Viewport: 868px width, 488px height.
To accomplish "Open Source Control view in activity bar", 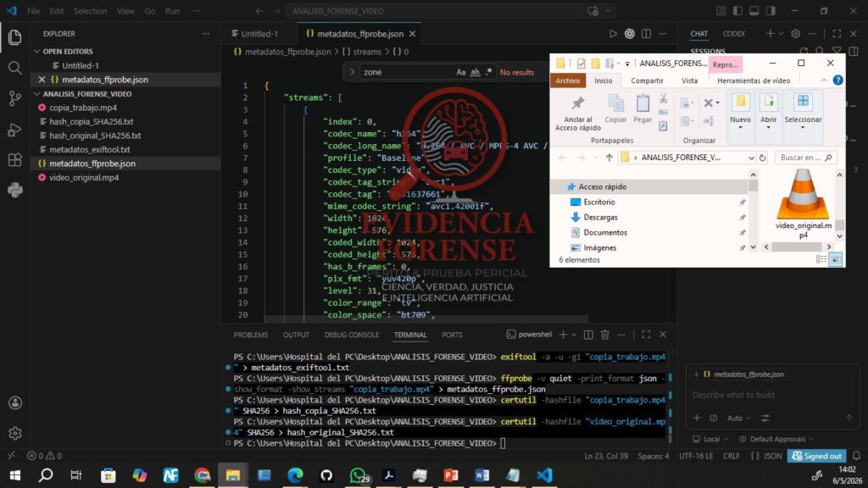I will [x=15, y=98].
